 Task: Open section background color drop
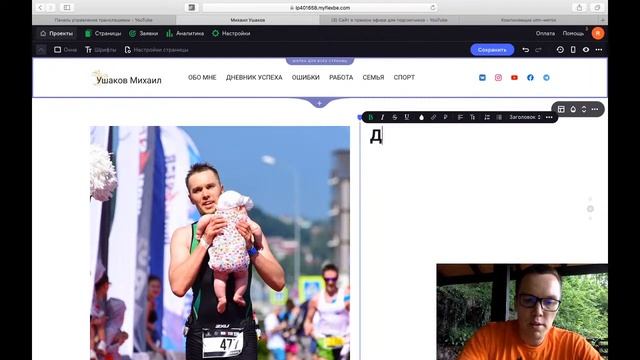[573, 109]
